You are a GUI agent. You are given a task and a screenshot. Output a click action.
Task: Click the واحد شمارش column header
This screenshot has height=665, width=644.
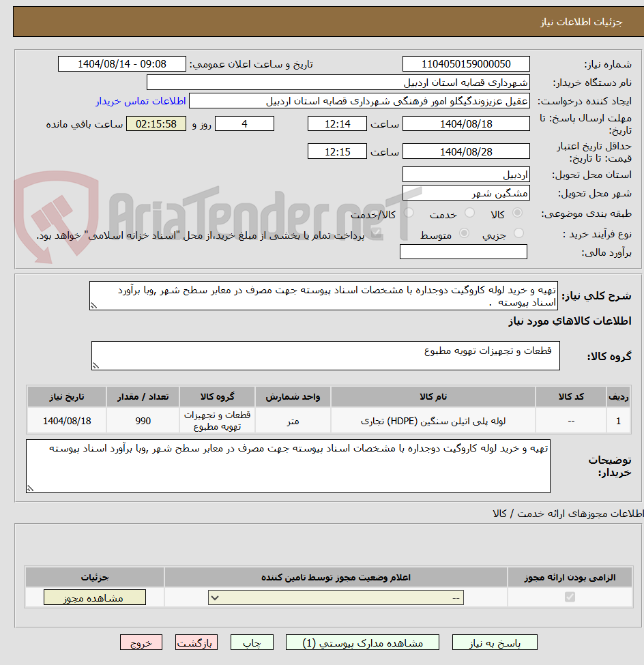tap(293, 396)
